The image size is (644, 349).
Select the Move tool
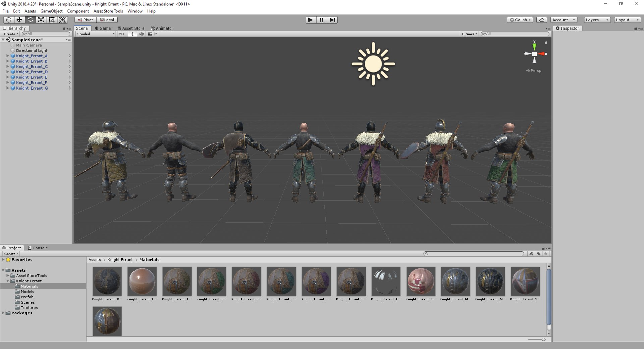(19, 20)
